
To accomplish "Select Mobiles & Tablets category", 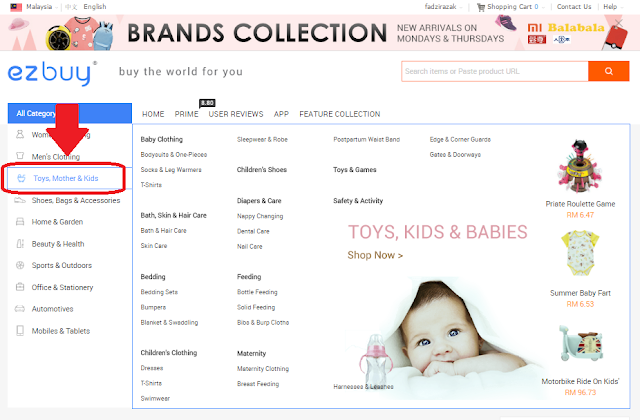I will pos(61,331).
